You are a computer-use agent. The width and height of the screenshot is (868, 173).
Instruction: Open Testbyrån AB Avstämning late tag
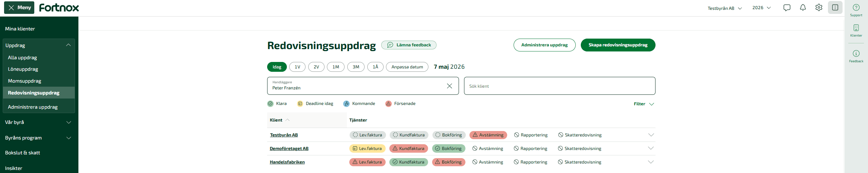(488, 135)
